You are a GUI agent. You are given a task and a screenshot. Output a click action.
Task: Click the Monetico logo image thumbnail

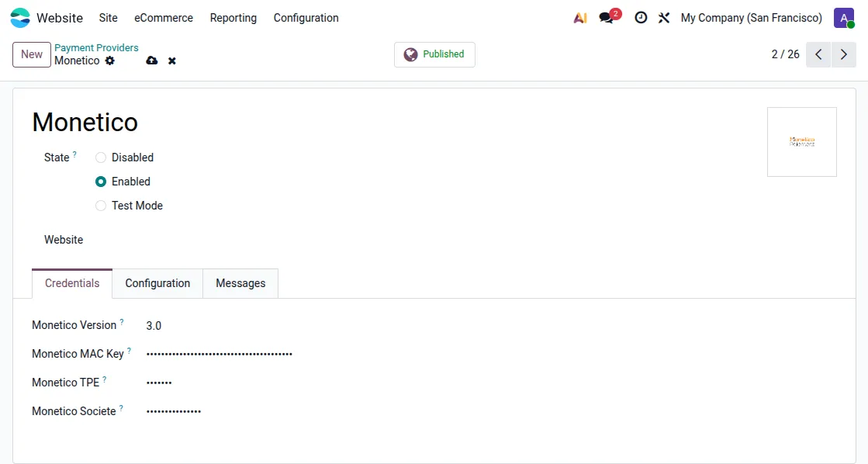[801, 142]
